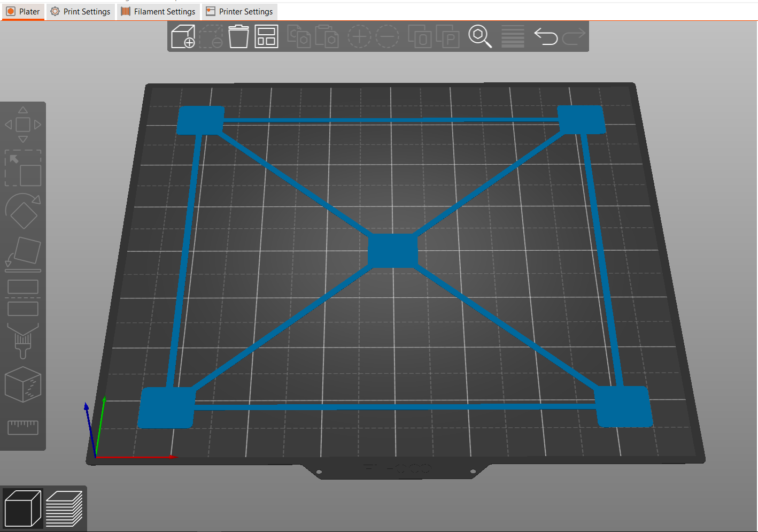
Task: Undo the last action
Action: coord(545,36)
